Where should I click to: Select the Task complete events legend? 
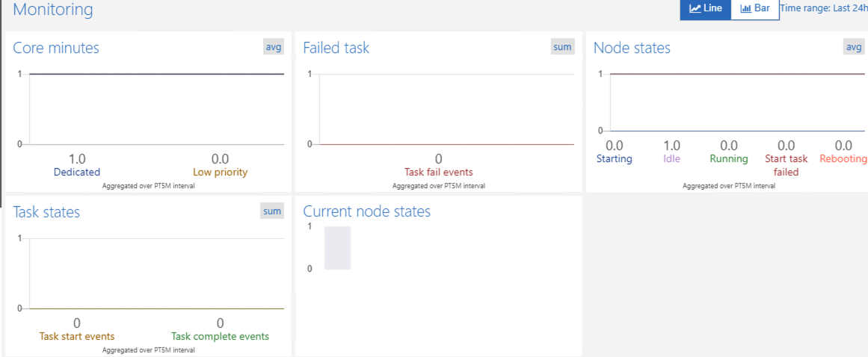click(x=220, y=336)
